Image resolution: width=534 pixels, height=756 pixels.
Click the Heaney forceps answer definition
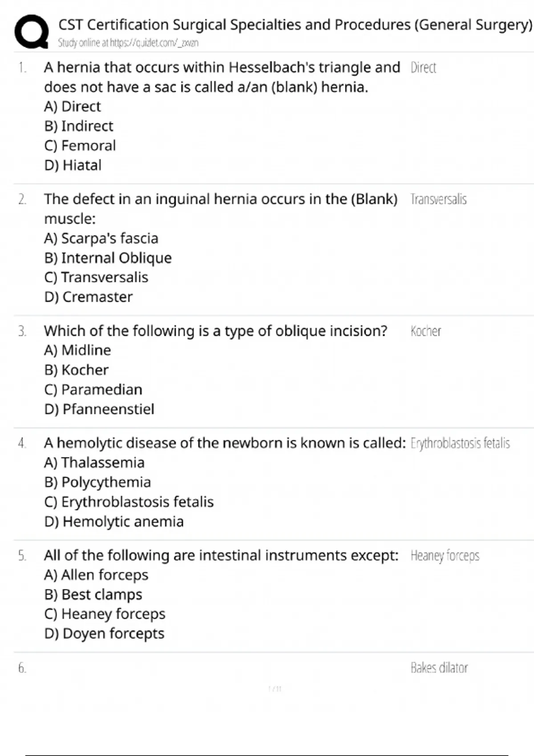(445, 556)
